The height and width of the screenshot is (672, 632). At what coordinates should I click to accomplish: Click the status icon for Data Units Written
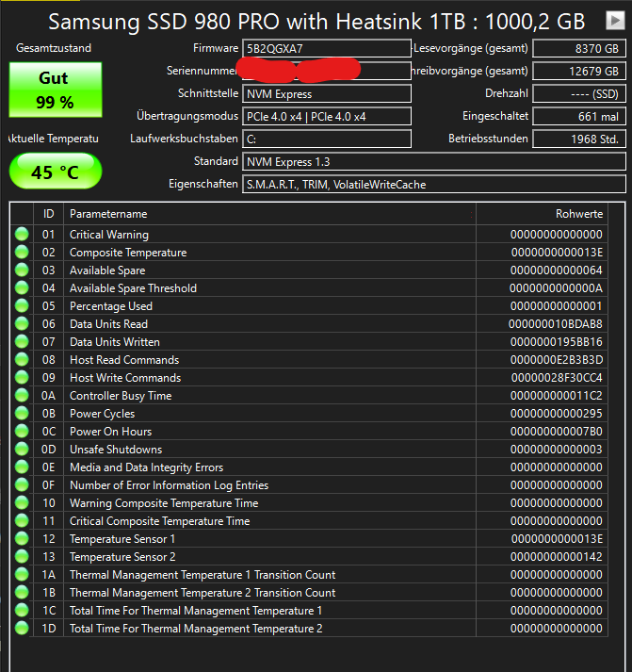22,341
